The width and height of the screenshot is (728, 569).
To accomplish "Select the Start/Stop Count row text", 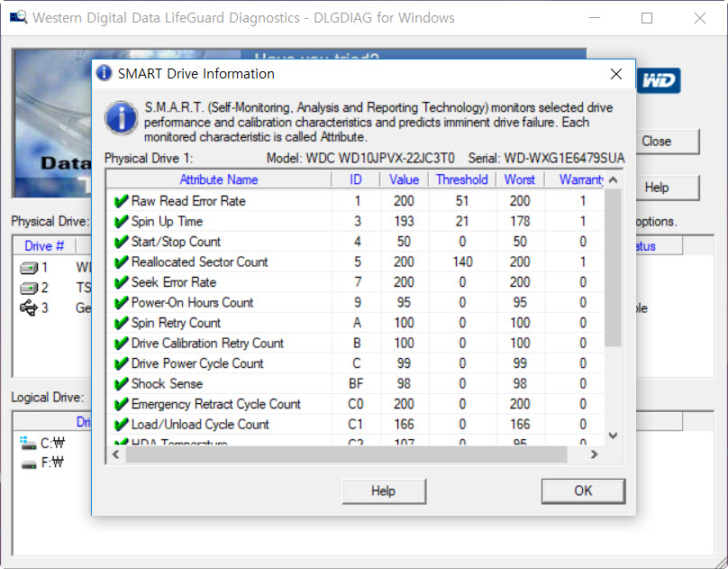I will coord(176,242).
